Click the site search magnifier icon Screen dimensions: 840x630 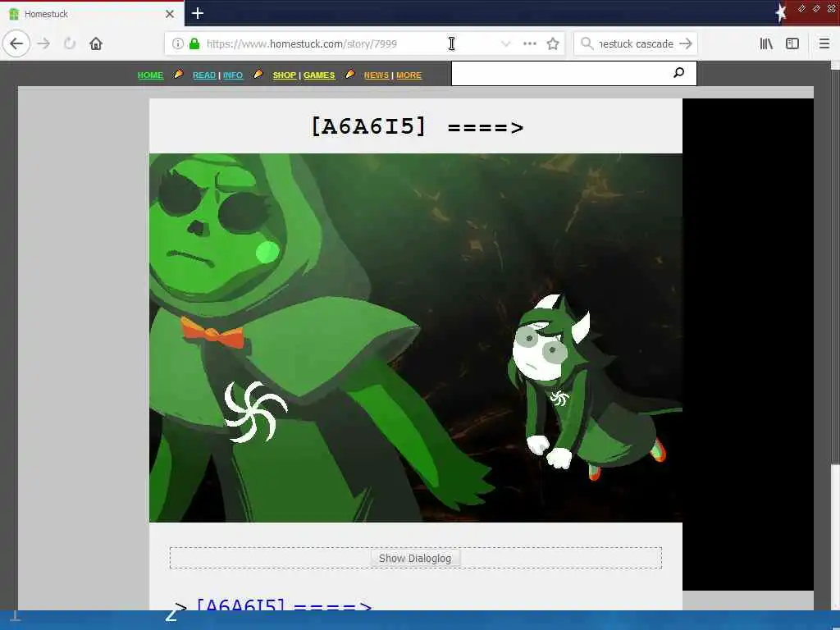pos(678,72)
